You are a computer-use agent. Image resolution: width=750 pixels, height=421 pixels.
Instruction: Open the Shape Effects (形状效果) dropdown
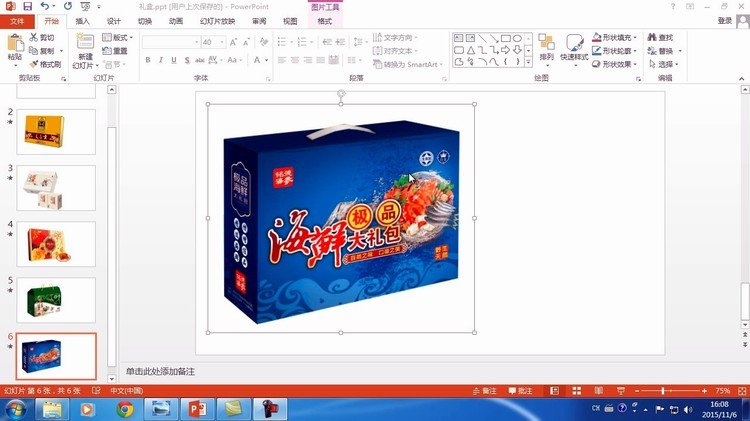[x=614, y=64]
